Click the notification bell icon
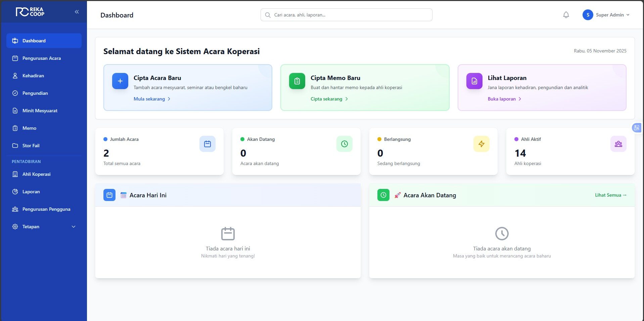644x321 pixels. pyautogui.click(x=566, y=15)
